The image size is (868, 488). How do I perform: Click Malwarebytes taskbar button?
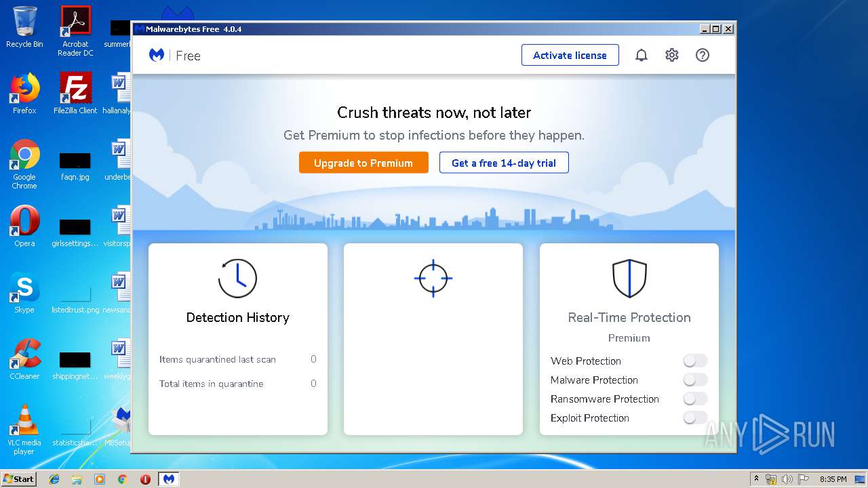point(169,479)
